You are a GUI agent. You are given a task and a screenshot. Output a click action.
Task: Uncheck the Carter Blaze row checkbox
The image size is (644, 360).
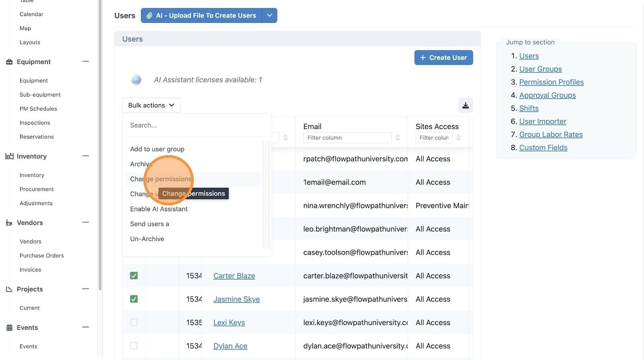pos(134,276)
